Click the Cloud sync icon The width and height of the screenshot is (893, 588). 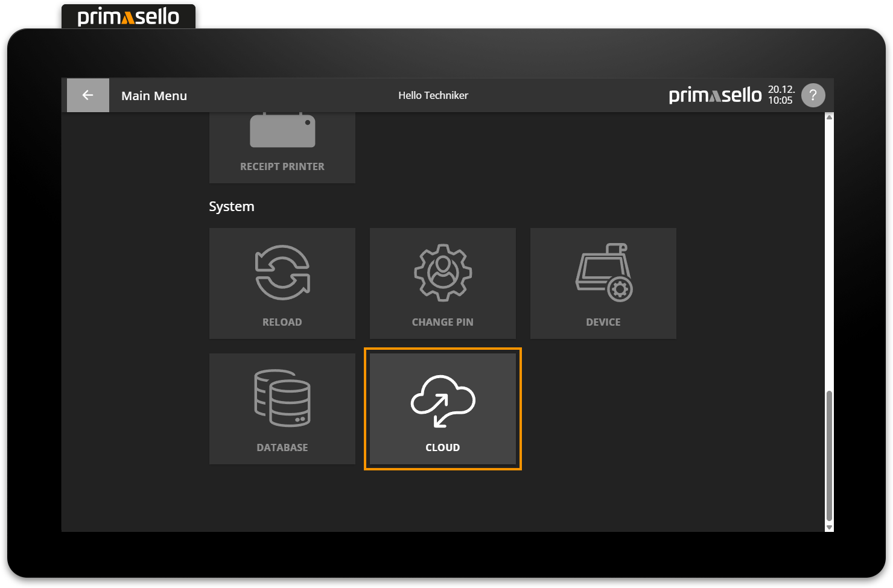tap(443, 401)
